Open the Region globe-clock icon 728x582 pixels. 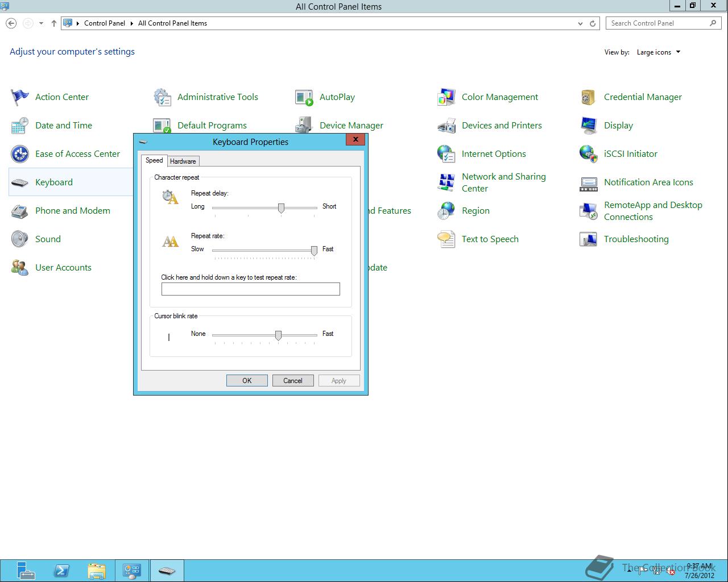point(446,211)
